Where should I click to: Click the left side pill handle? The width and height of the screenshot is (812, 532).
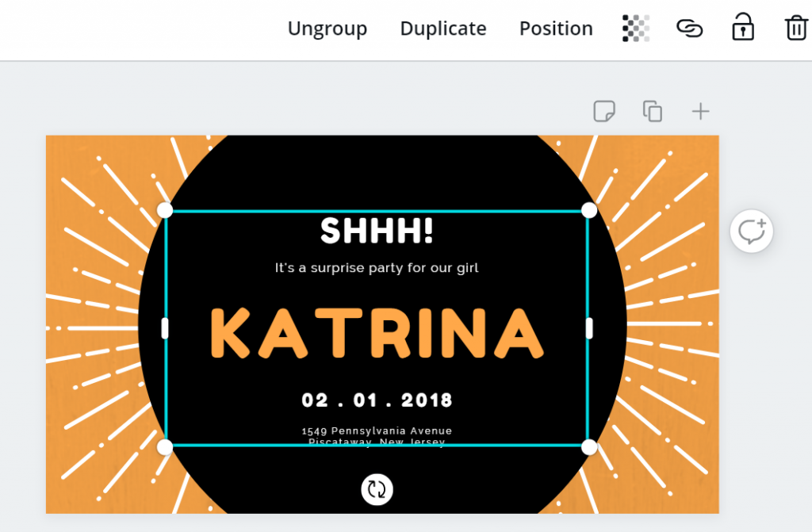click(165, 328)
